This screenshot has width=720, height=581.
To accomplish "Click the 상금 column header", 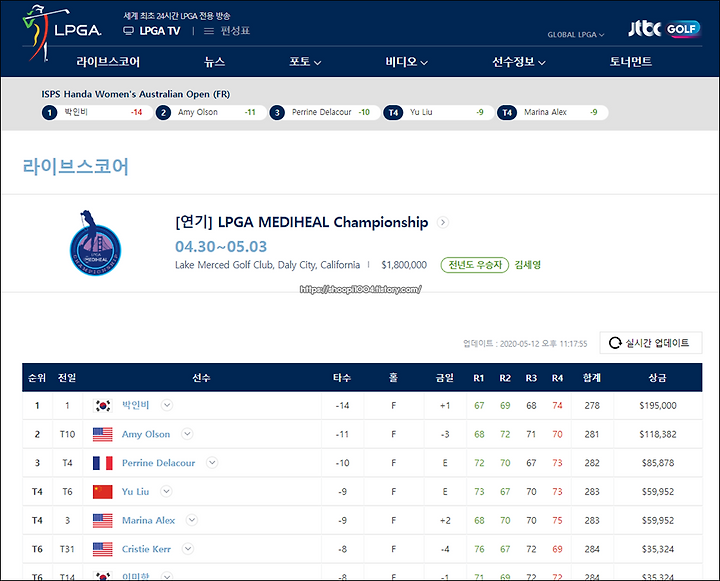I will coord(657,378).
